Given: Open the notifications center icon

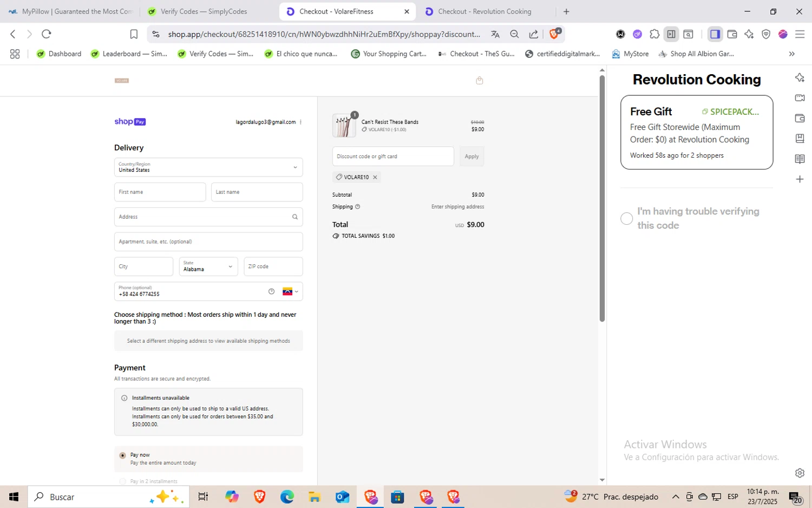Looking at the screenshot, I should pyautogui.click(x=795, y=497).
